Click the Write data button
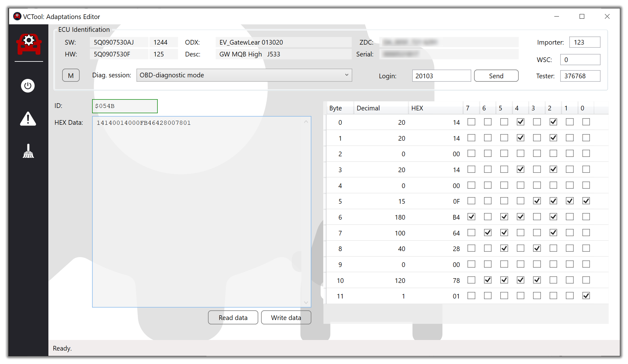Screen dimensions: 628x364 286,318
